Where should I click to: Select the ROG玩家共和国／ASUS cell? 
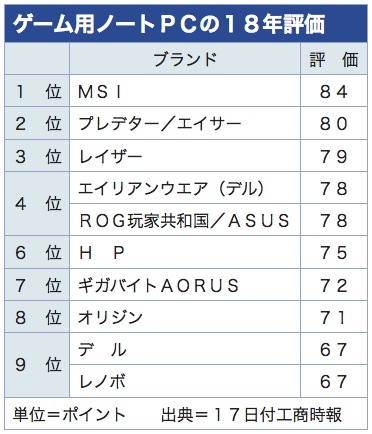(x=185, y=220)
